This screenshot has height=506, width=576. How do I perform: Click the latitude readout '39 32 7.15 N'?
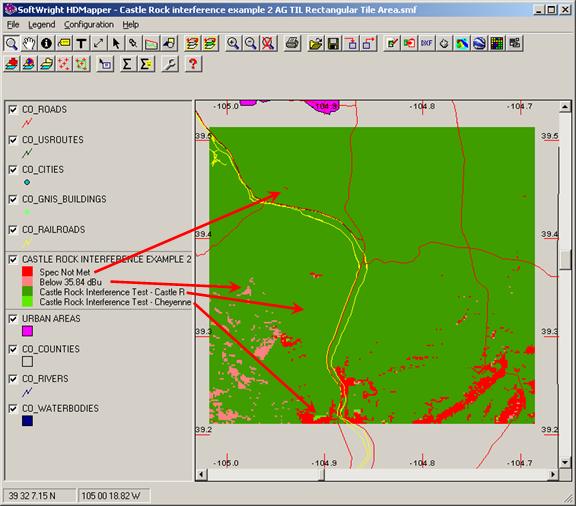click(32, 496)
